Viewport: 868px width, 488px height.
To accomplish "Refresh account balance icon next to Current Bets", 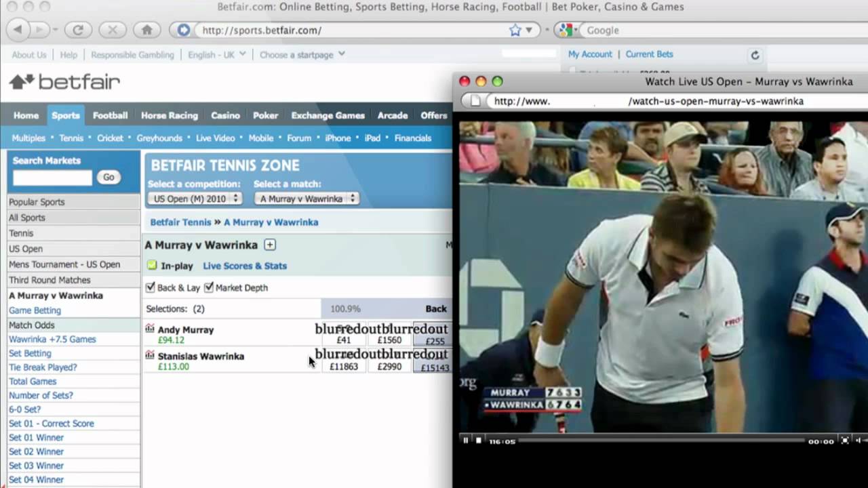I will pyautogui.click(x=755, y=55).
